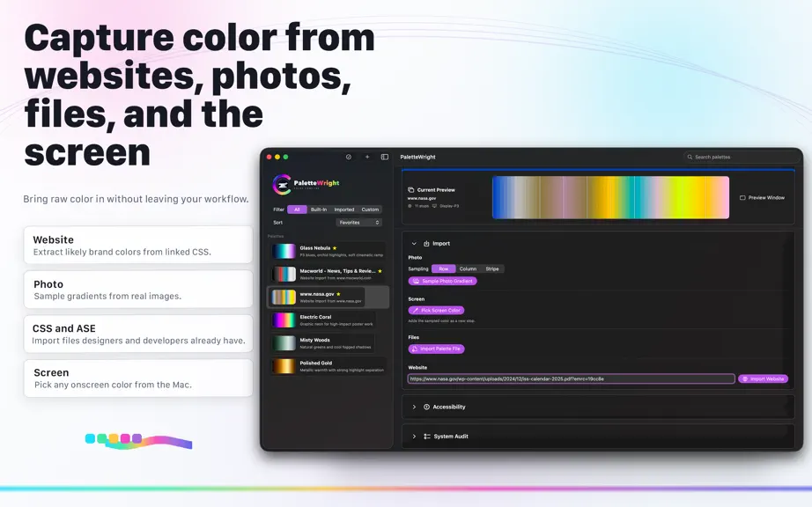Click the Preview Window rectangle icon
The image size is (812, 507).
coord(742,198)
